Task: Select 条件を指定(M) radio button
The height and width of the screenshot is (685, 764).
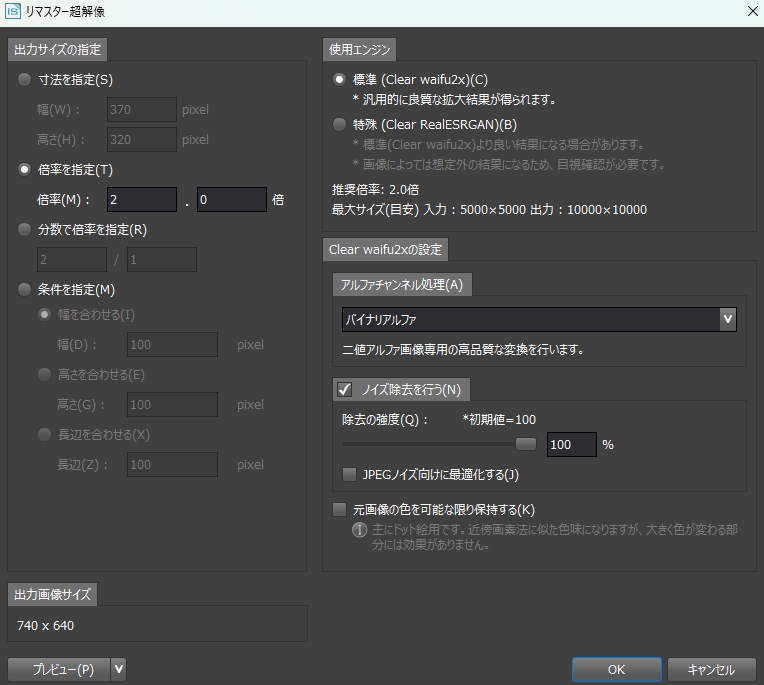Action: click(24, 289)
